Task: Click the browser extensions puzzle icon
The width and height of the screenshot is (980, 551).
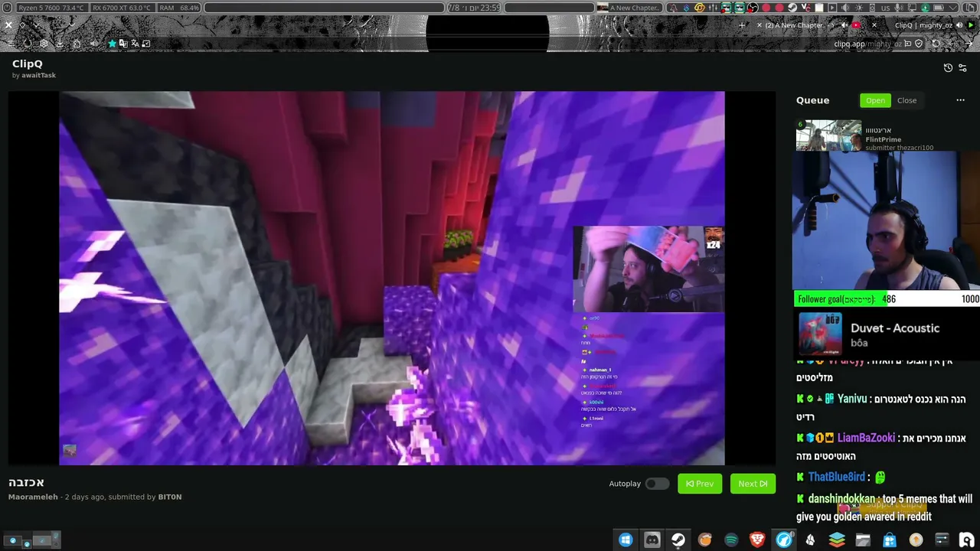Action: [77, 44]
